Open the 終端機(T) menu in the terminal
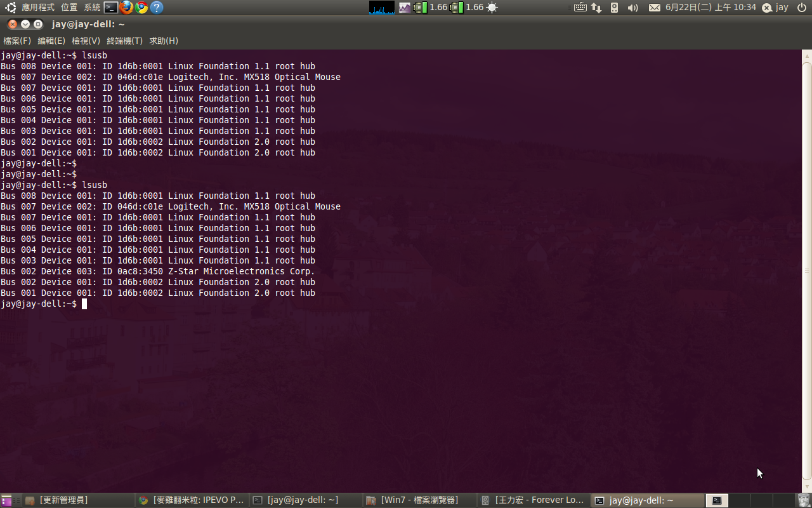 pyautogui.click(x=125, y=41)
